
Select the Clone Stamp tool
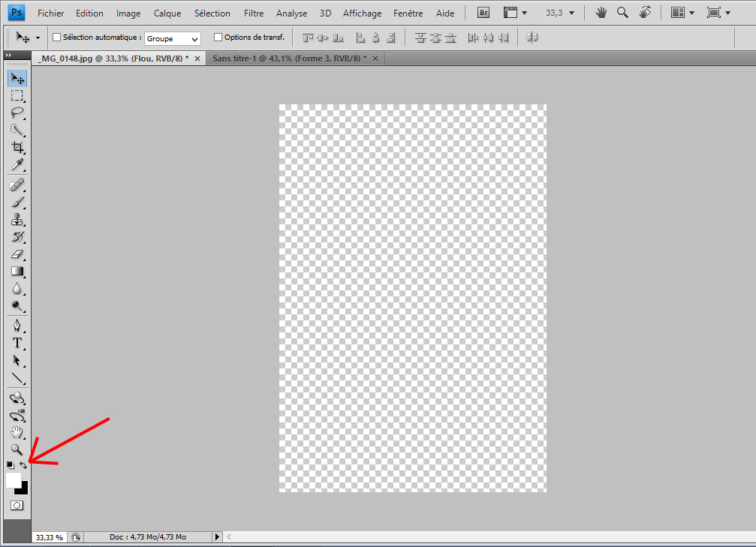[x=17, y=220]
